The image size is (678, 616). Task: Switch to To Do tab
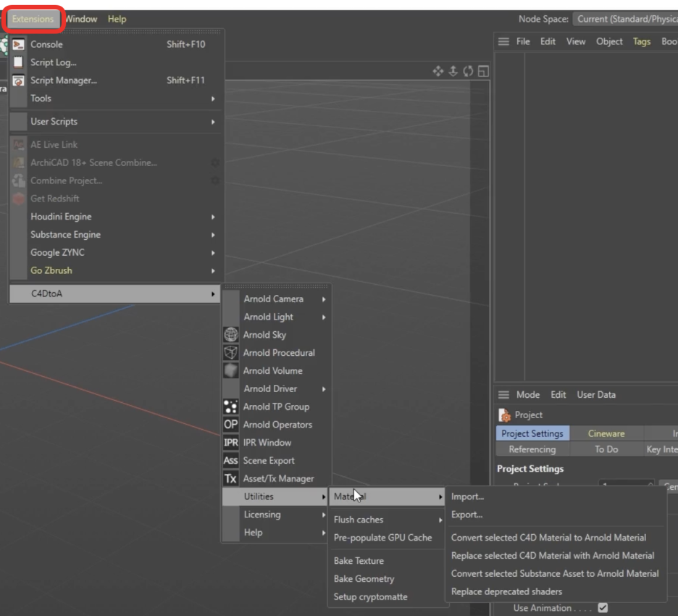pos(606,449)
